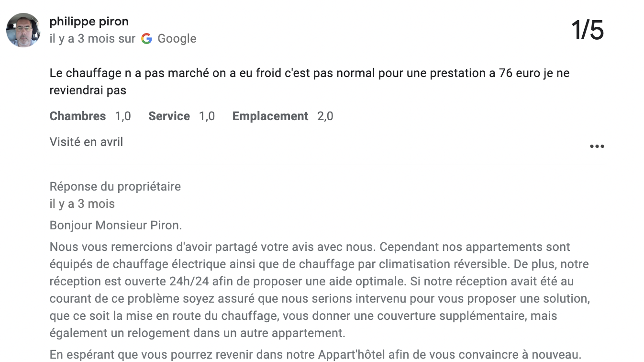Click the Service 1,0 score value
The width and height of the screenshot is (644, 362).
pos(207,116)
